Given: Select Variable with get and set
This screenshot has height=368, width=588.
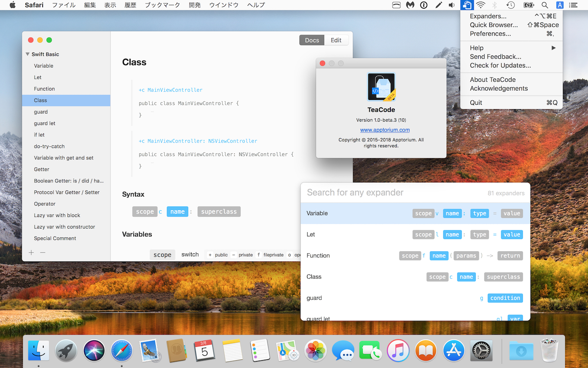Looking at the screenshot, I should [66, 158].
